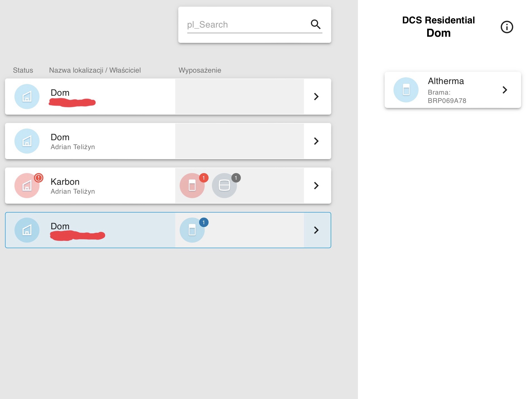Screen dimensions: 532x399
Task: Click the grey badge count on Karbon's air conditioner
Action: 236,178
